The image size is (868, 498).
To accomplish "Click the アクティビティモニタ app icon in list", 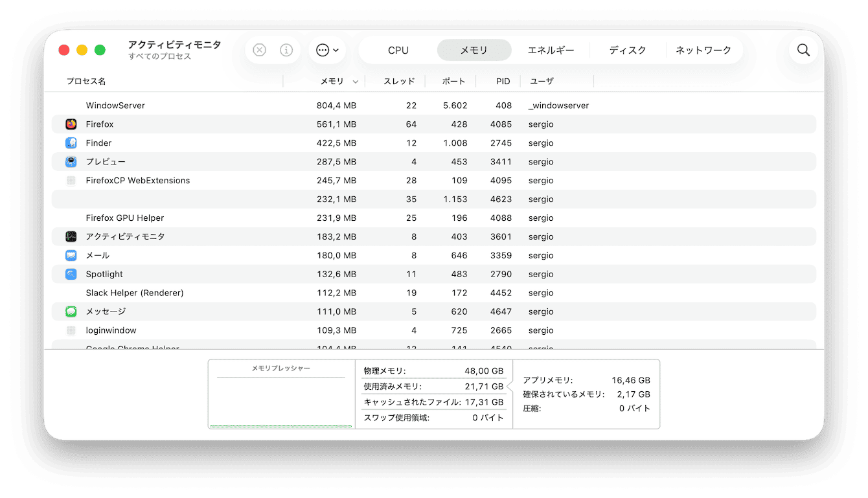I will pos(71,237).
